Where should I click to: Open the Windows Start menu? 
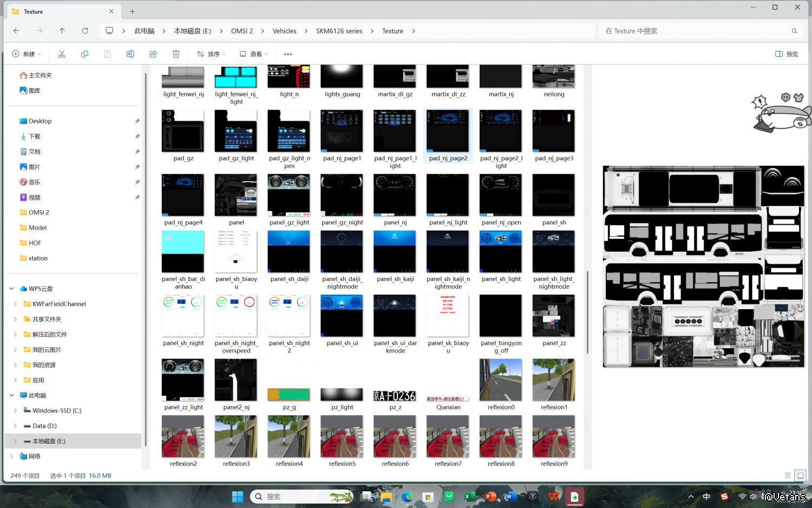238,497
